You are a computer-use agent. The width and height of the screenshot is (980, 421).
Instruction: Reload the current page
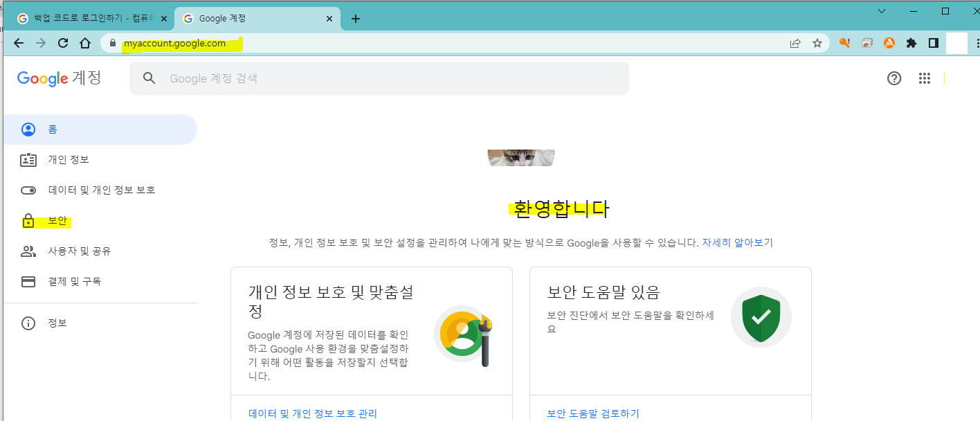[63, 43]
